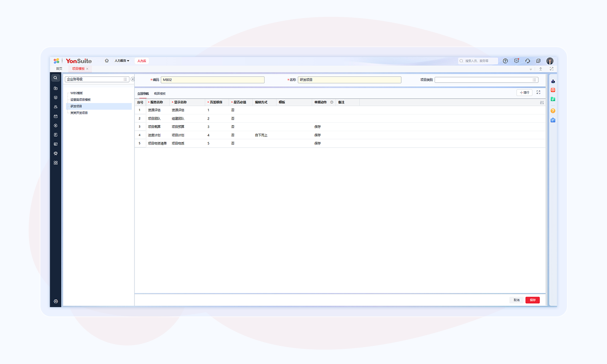607x364 pixels.
Task: Open the search icon in left sidebar
Action: pos(55,78)
